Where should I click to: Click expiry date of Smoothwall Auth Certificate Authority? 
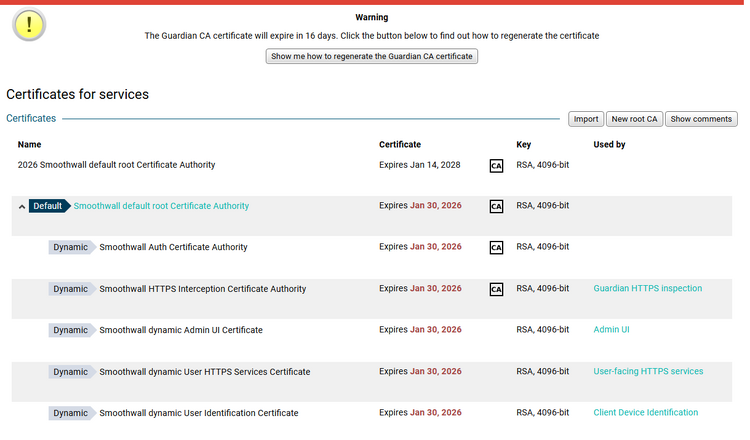tap(436, 247)
